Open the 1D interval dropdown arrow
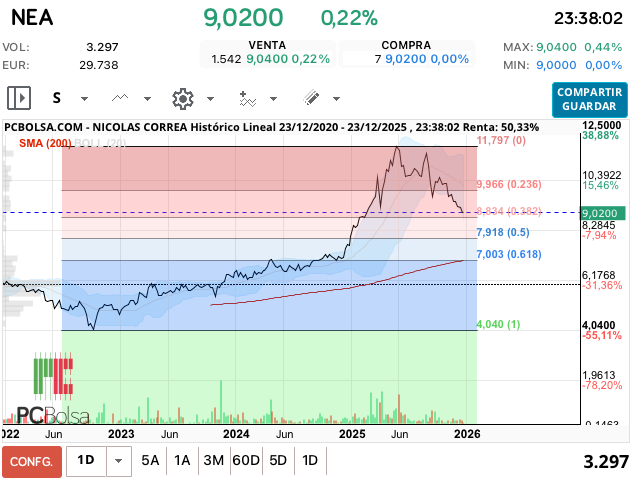The image size is (643, 483). [119, 461]
